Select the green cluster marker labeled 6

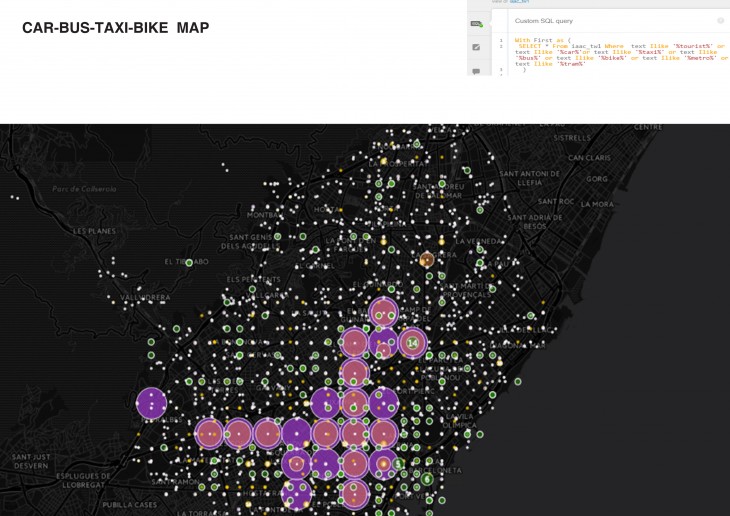[x=427, y=480]
